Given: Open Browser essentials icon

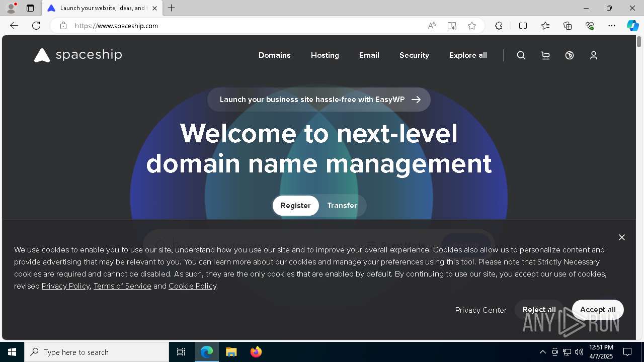Looking at the screenshot, I should 590,26.
